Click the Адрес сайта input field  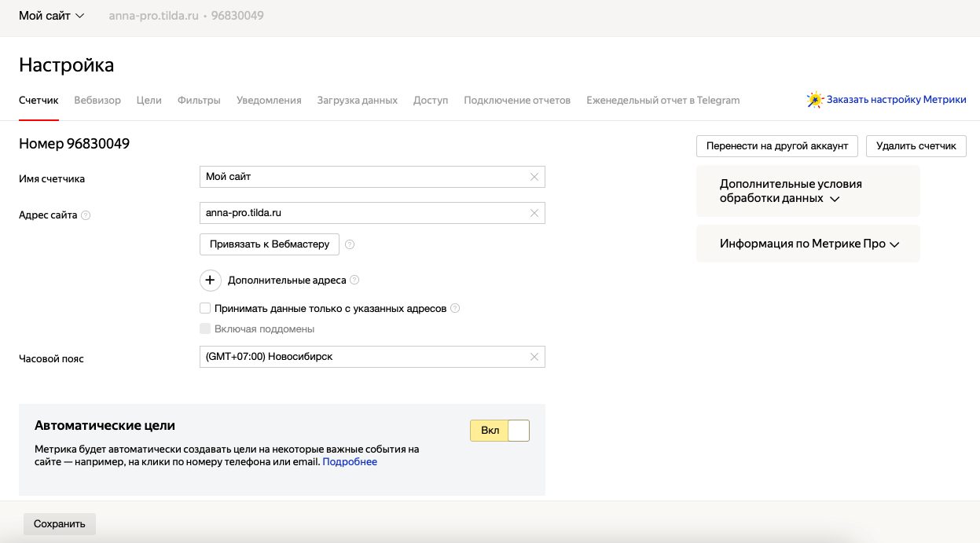tap(373, 213)
